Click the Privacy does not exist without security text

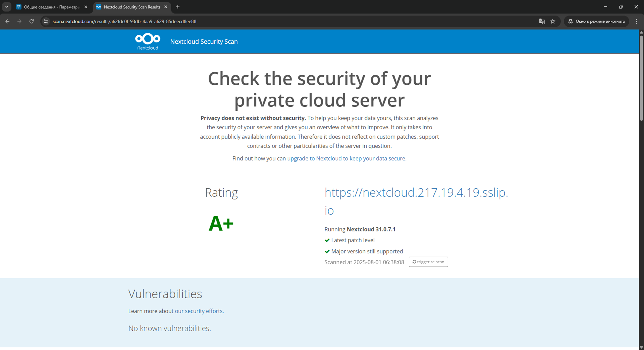click(253, 118)
